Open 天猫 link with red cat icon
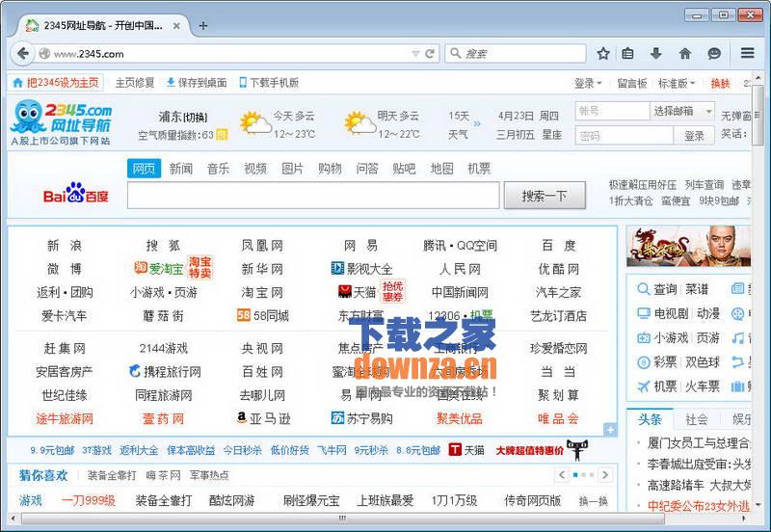This screenshot has height=532, width=771. pos(357,293)
